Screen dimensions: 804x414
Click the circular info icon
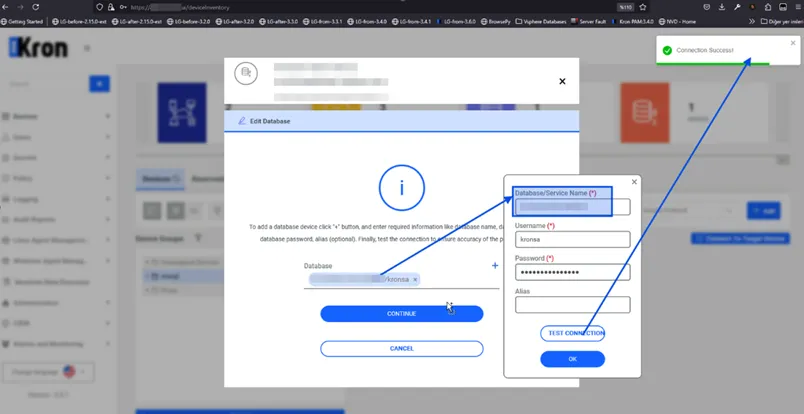coord(401,188)
